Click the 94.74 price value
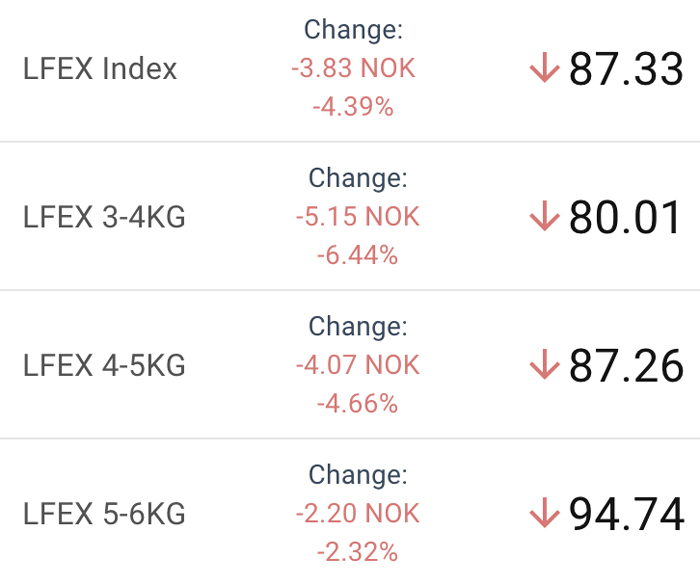Screen dimensions: 700x585 [x=626, y=514]
